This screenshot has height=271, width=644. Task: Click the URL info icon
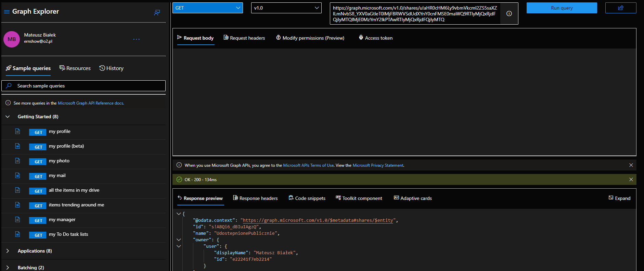coord(509,14)
